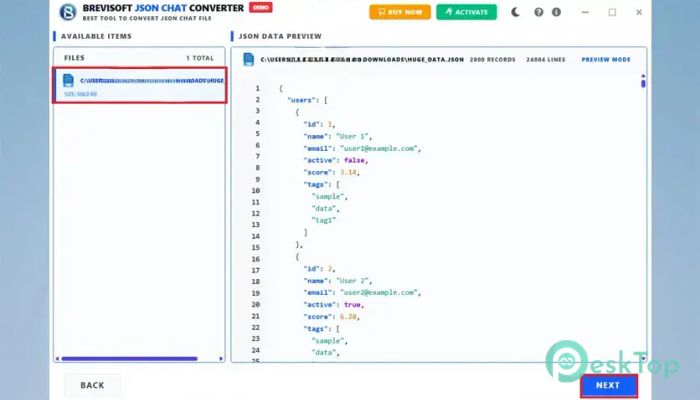
Task: Click the "User 2" name value
Action: [353, 281]
